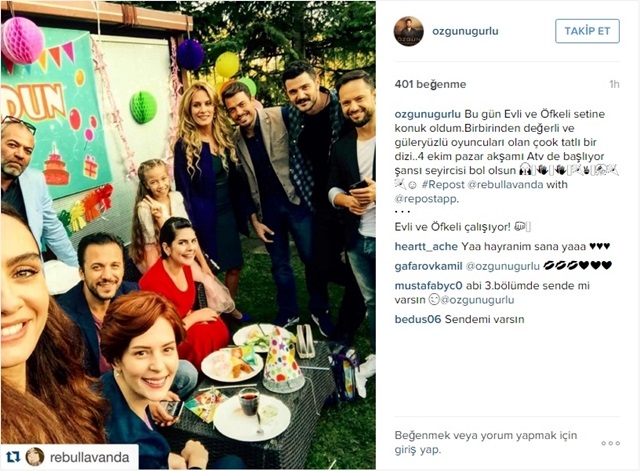640x471 pixels.
Task: Click the ozgunugurlu name in caption
Action: [428, 114]
